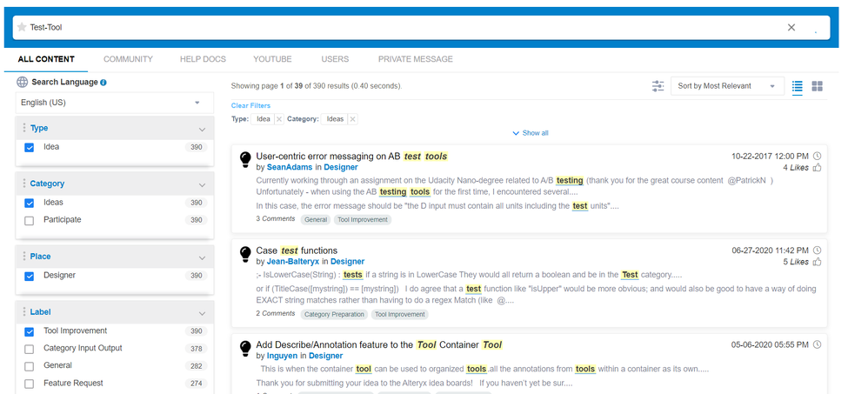
Task: Click clock icon next to 10-22-2017 date
Action: [x=817, y=156]
